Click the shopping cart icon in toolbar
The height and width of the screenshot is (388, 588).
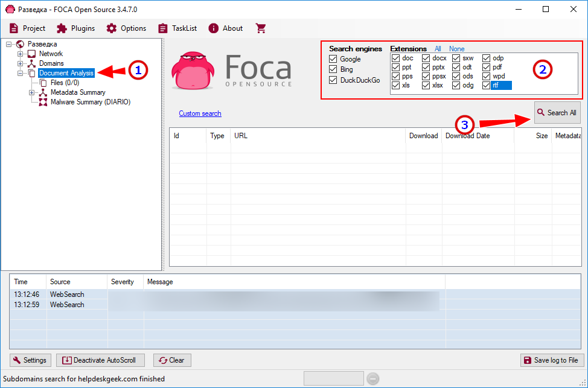[x=261, y=28]
